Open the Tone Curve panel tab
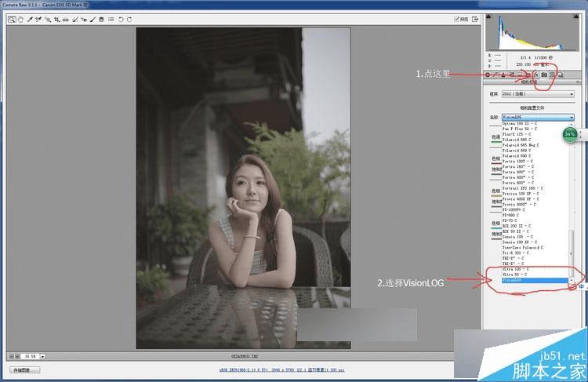This screenshot has width=588, height=382. [495, 75]
